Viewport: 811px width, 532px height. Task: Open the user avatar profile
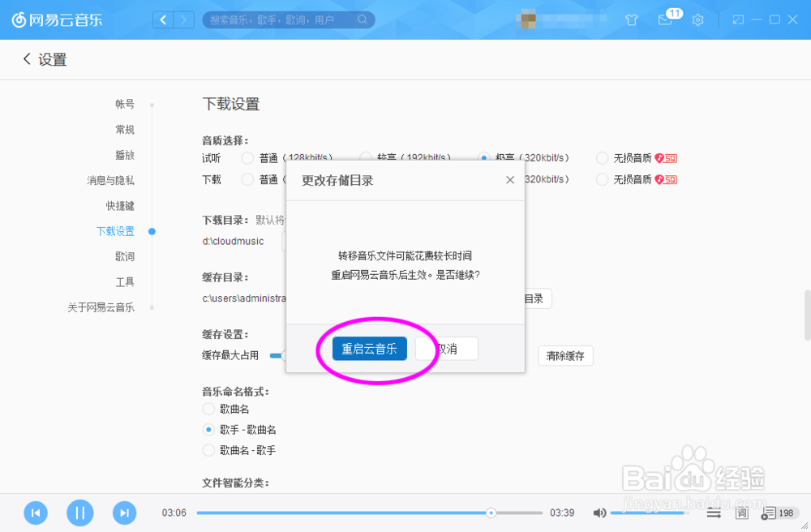pos(528,19)
